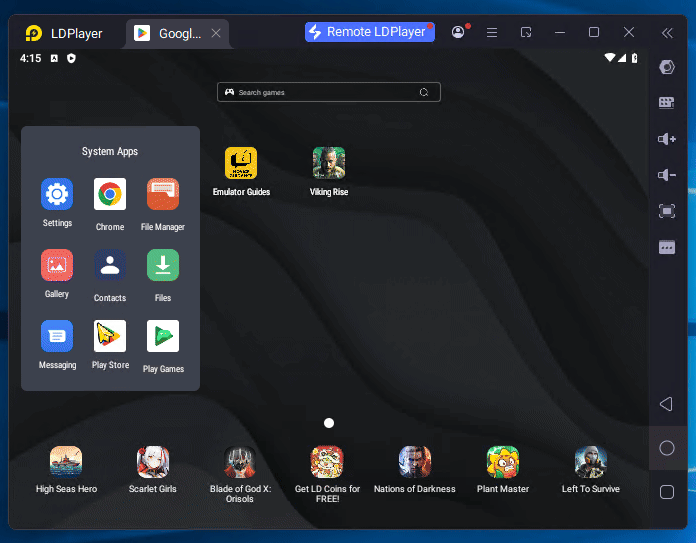Open the Contacts app
The image size is (696, 543).
tap(110, 265)
